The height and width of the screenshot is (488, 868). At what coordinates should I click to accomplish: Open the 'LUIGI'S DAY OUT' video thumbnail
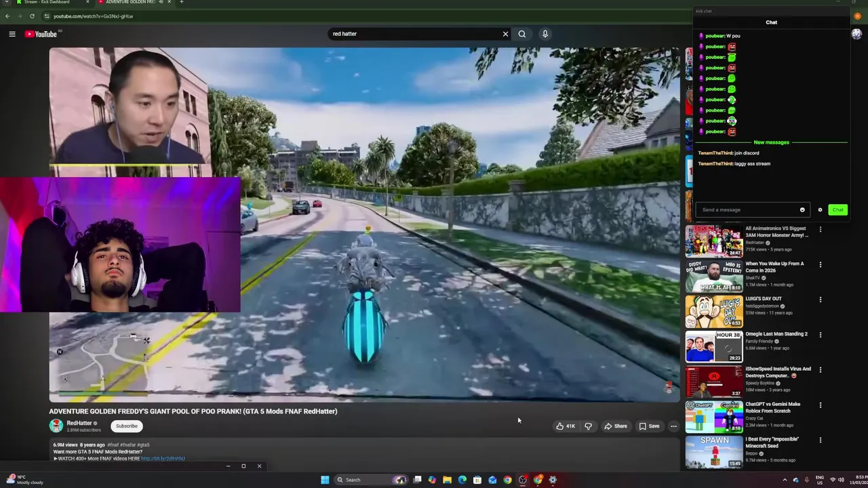[x=713, y=312]
